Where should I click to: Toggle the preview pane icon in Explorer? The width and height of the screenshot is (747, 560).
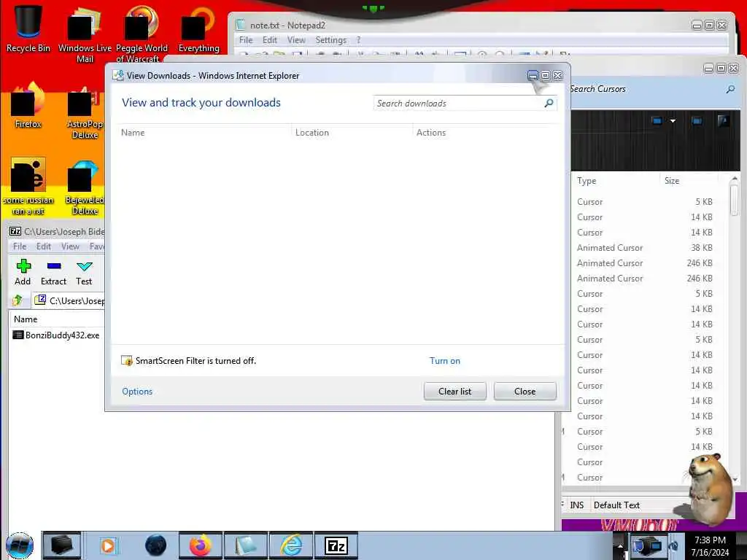pyautogui.click(x=697, y=121)
